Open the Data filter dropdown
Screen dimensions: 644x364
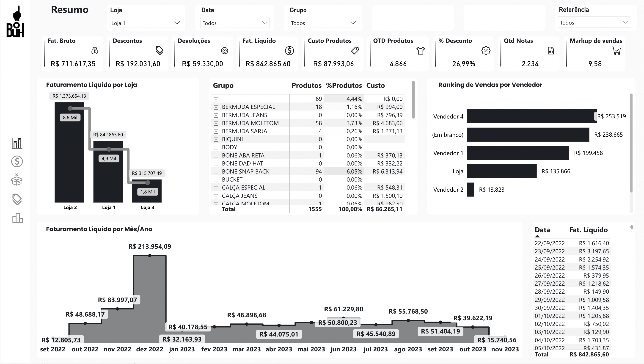pos(234,23)
